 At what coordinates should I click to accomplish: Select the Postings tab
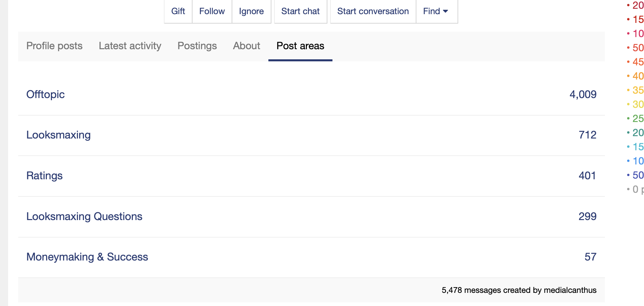coord(197,46)
